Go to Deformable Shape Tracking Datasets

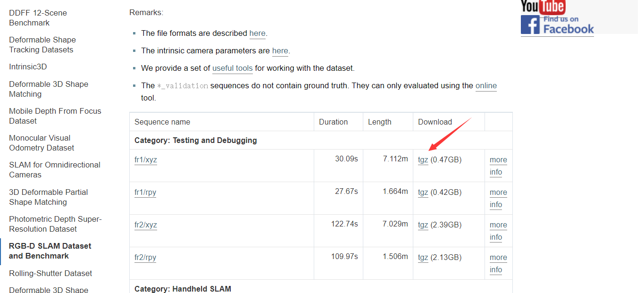pos(42,45)
